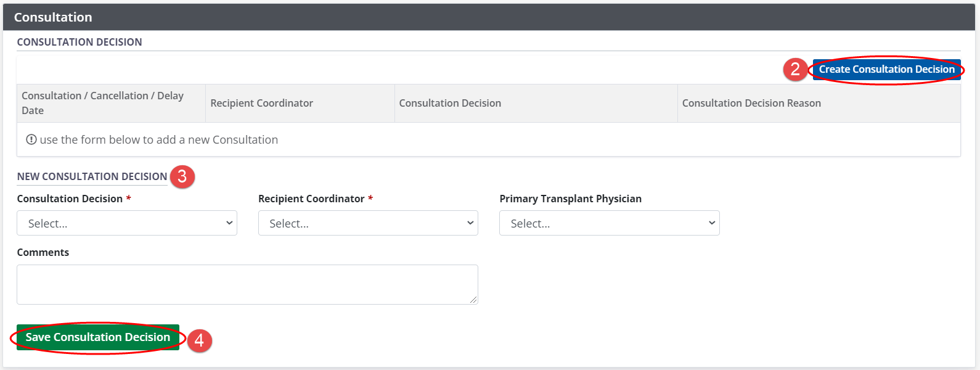Image resolution: width=980 pixels, height=370 pixels.
Task: Focus the Comments text area
Action: pos(247,284)
